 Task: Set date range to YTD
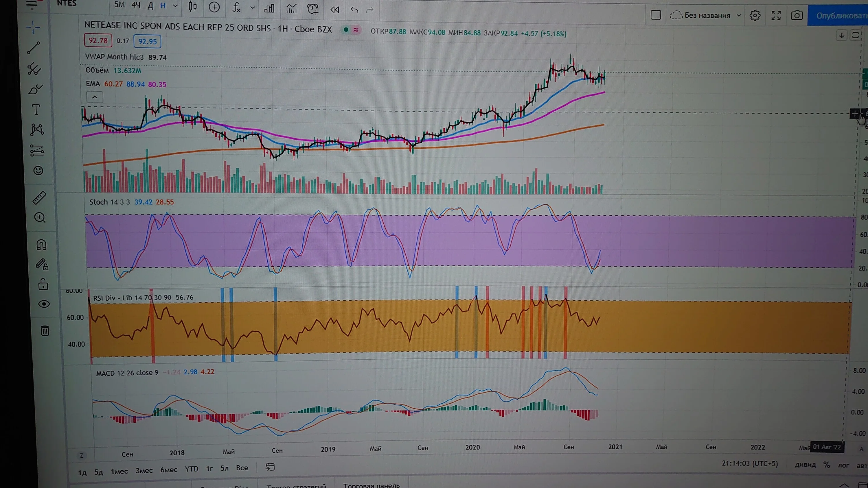191,469
